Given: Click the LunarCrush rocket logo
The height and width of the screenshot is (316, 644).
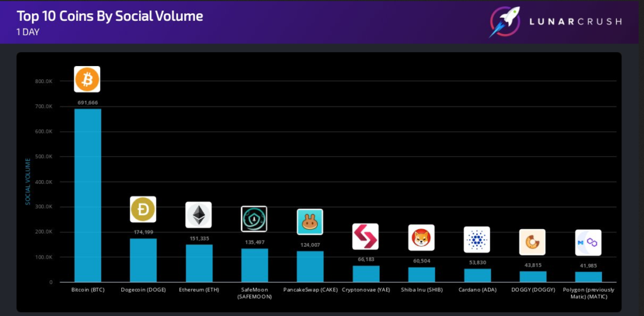Looking at the screenshot, I should click(x=505, y=21).
